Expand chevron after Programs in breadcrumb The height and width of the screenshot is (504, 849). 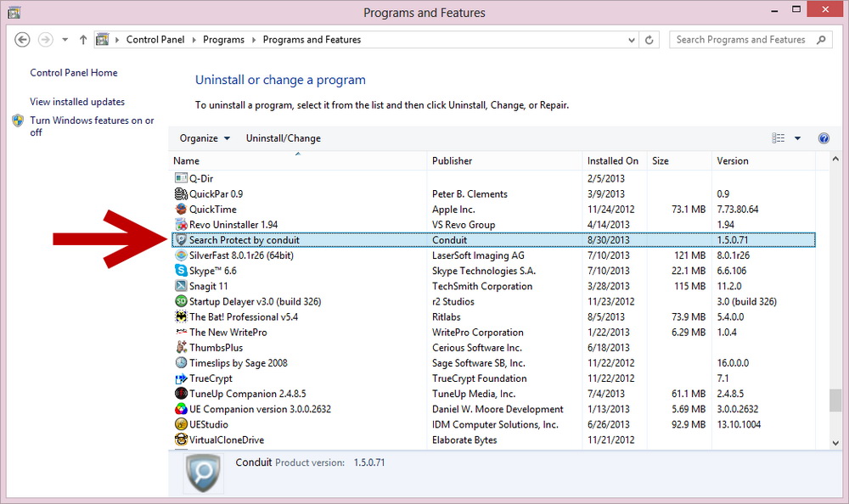coord(253,40)
